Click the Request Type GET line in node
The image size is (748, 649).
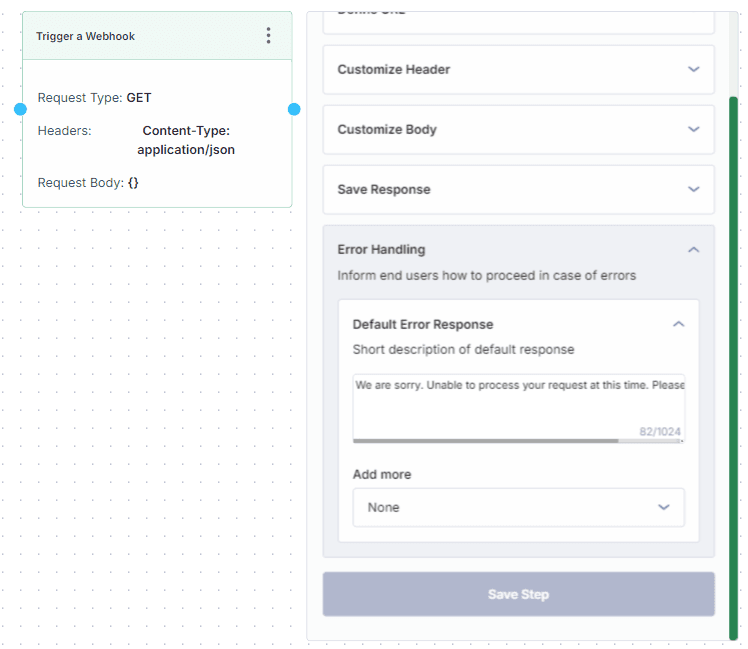click(x=95, y=98)
